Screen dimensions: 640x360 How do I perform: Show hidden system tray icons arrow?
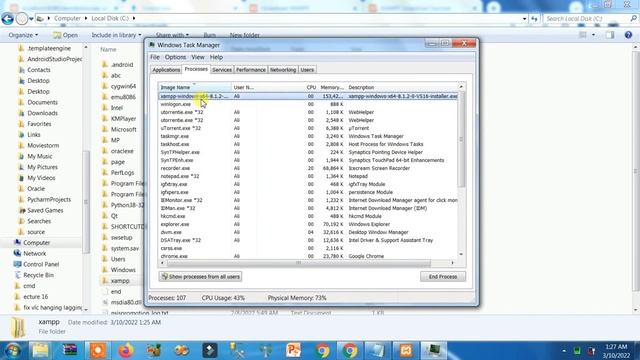click(564, 351)
